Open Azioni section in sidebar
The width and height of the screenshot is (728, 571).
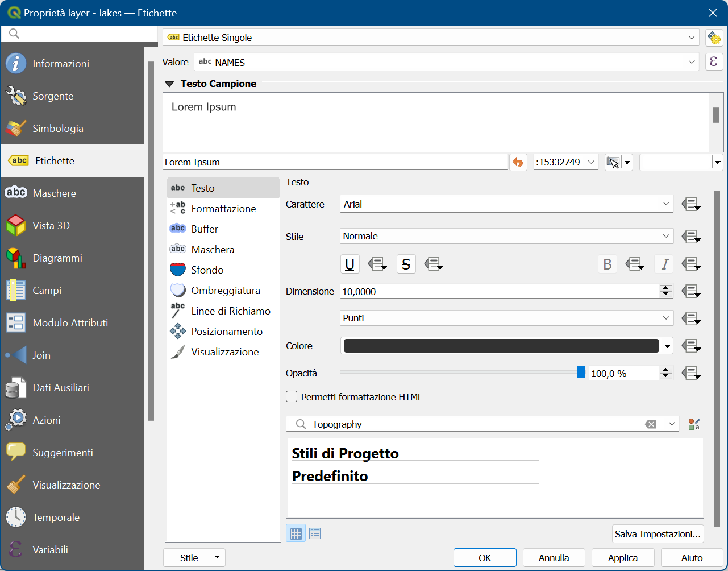coord(72,420)
